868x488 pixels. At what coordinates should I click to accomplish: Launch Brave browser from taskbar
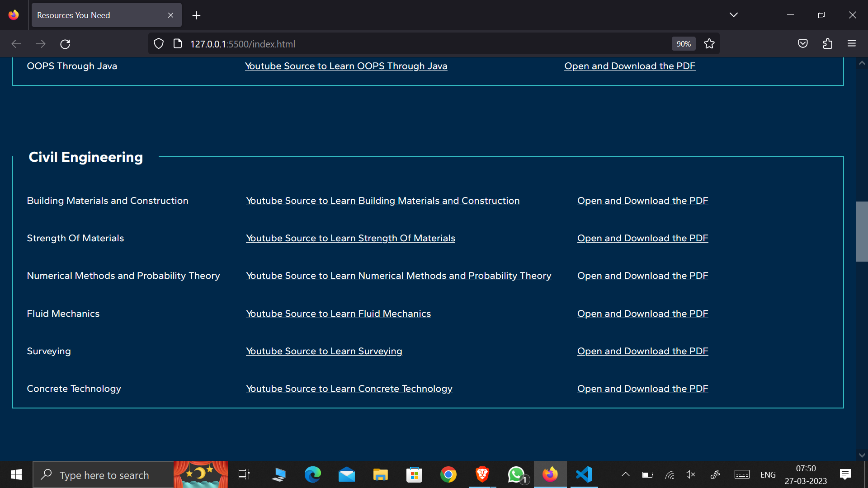(482, 474)
